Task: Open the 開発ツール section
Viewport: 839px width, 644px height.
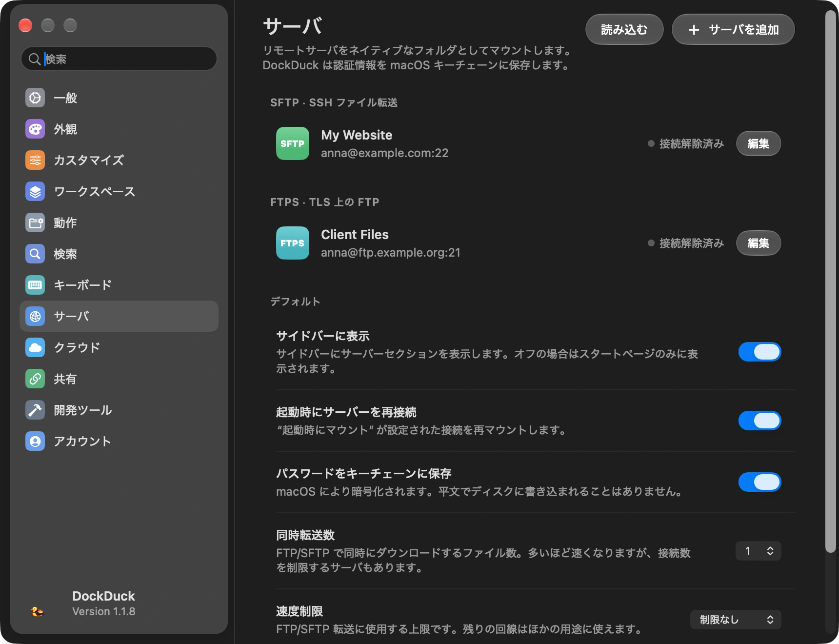Action: click(x=119, y=410)
